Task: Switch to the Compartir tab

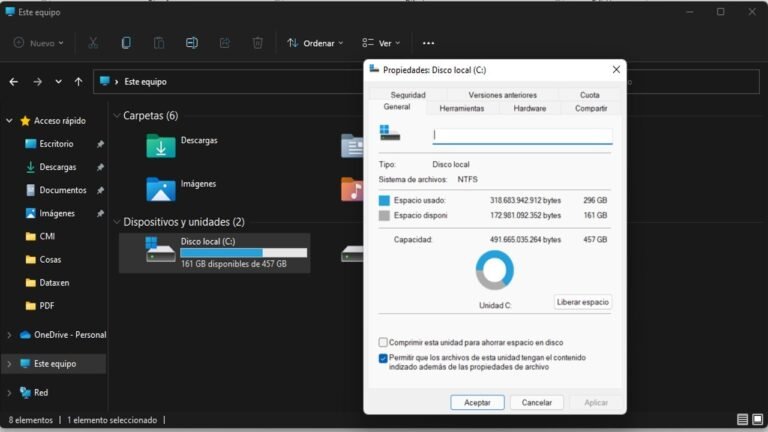Action: point(591,108)
